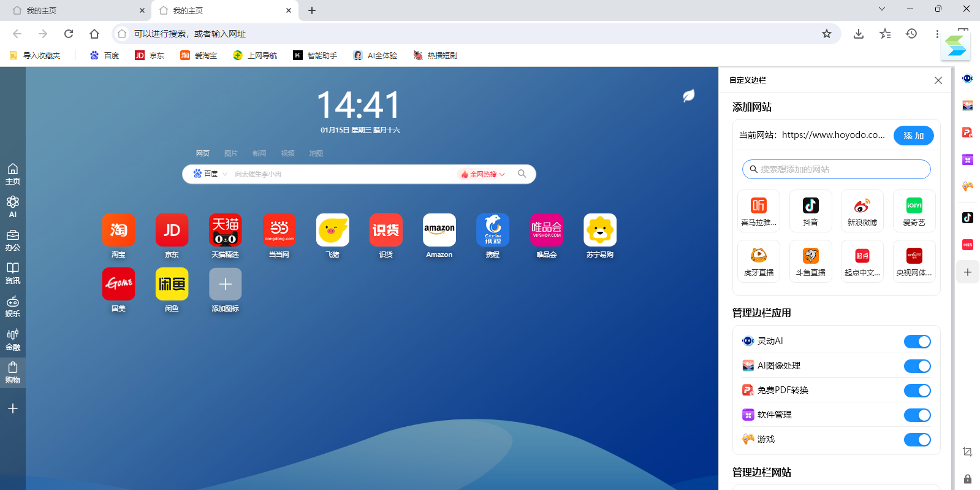Open the JD 京东 shortcut tile
Screen dimensions: 980x490
pos(172,230)
